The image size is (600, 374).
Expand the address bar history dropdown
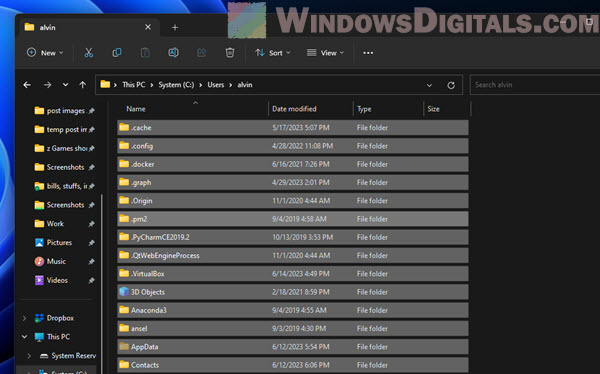(429, 85)
